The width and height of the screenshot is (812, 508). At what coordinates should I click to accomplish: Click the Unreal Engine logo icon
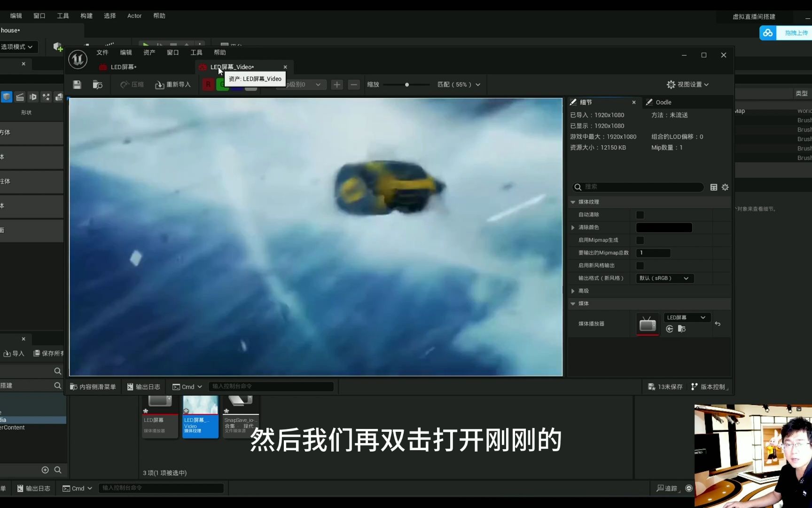[78, 60]
